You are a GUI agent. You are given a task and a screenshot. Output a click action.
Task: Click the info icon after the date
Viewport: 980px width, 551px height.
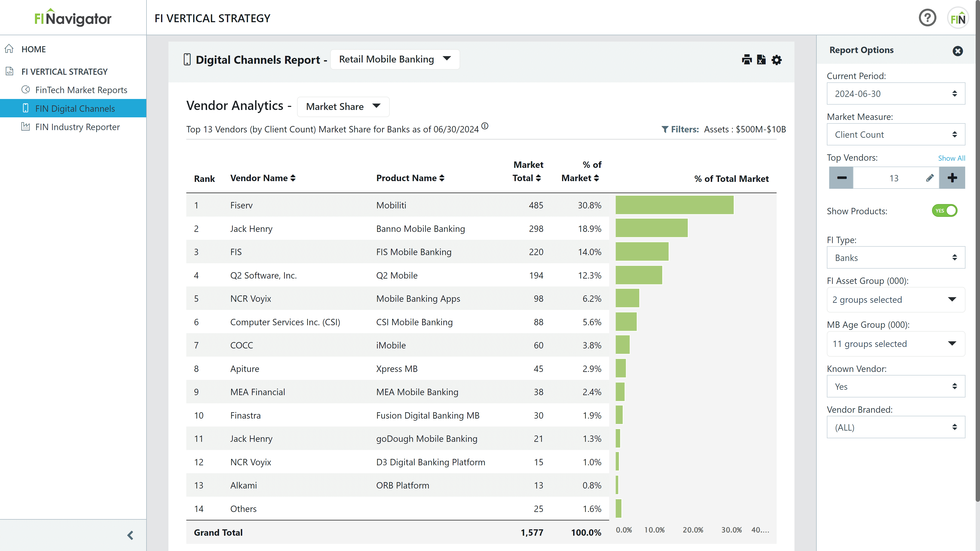[485, 126]
